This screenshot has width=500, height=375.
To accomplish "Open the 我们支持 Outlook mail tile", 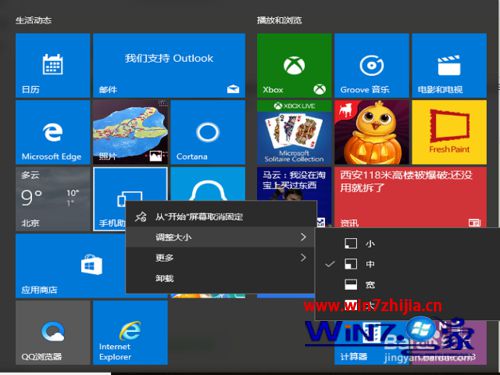I will click(169, 65).
